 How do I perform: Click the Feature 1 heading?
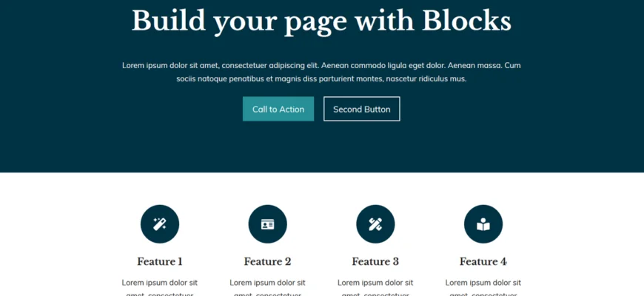(160, 261)
